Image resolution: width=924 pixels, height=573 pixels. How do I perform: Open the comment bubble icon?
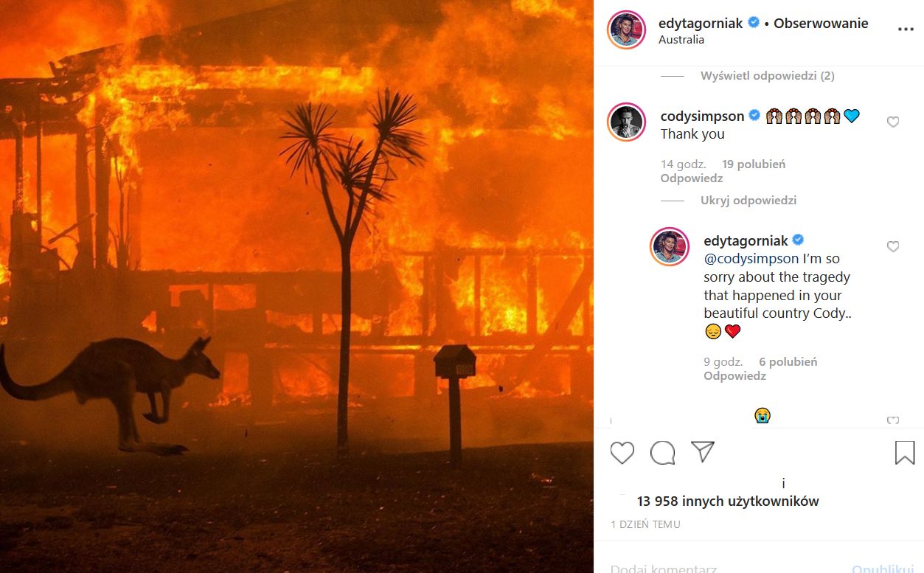point(662,453)
